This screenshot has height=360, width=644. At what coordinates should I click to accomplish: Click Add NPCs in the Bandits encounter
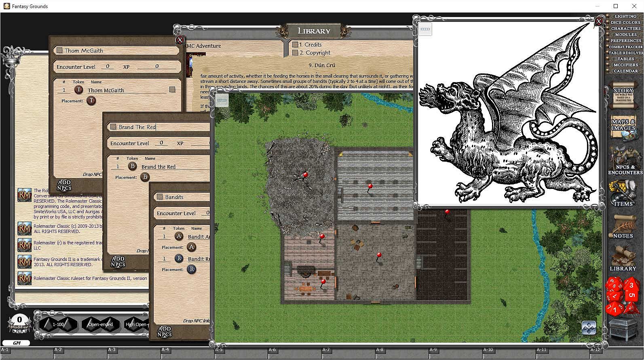click(x=165, y=332)
